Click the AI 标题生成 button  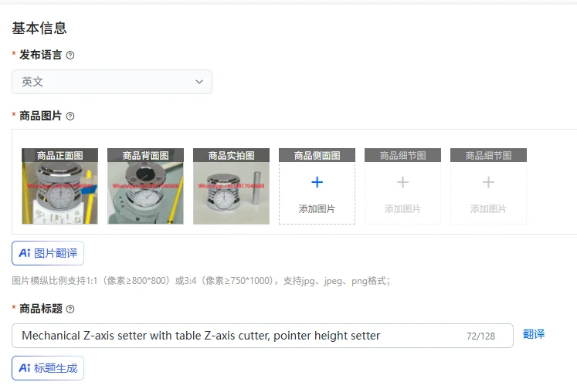point(48,368)
